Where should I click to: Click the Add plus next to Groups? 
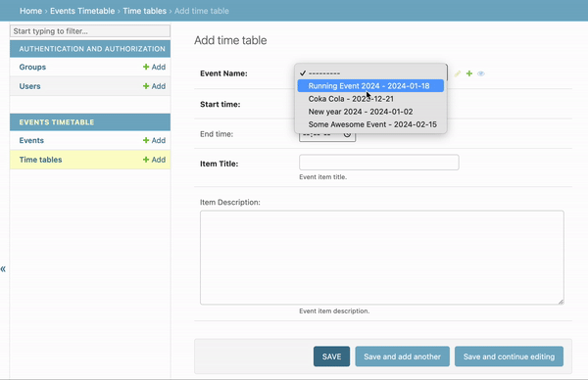point(154,67)
